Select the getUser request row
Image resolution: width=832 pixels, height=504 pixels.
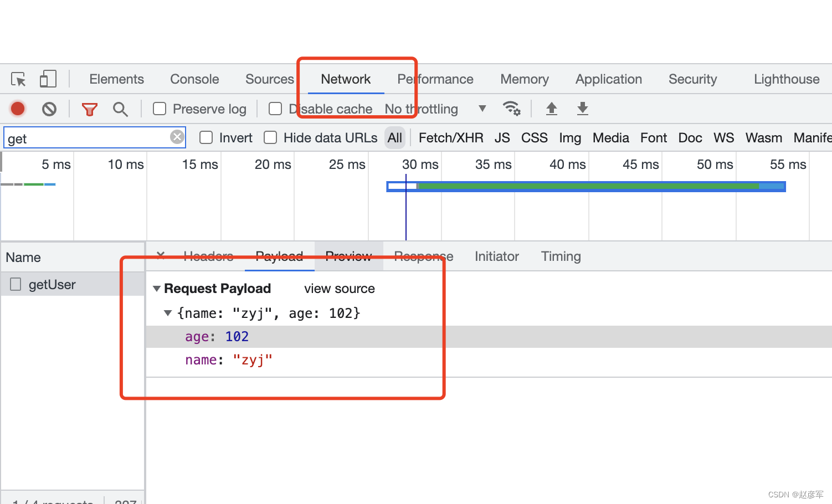(x=73, y=284)
